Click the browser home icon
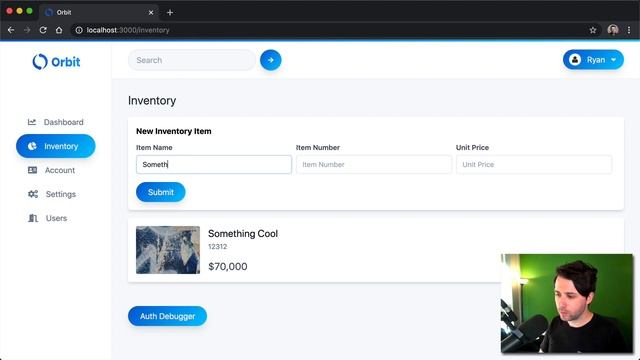The height and width of the screenshot is (360, 640). pos(59,30)
